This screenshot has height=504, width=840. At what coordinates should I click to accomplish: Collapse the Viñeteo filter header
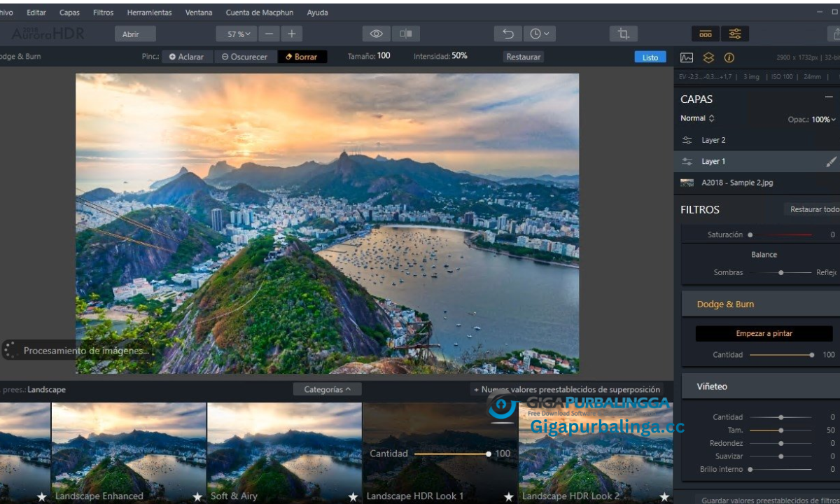[761, 386]
